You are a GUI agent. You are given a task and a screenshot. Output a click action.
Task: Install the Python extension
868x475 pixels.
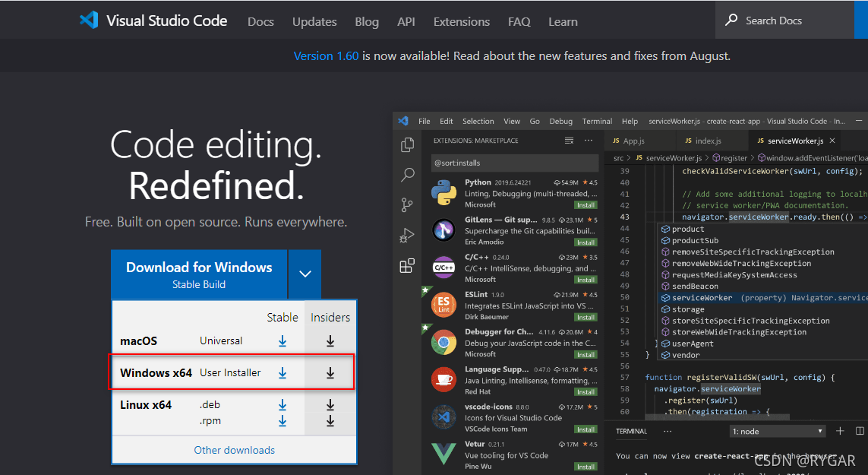pyautogui.click(x=586, y=205)
